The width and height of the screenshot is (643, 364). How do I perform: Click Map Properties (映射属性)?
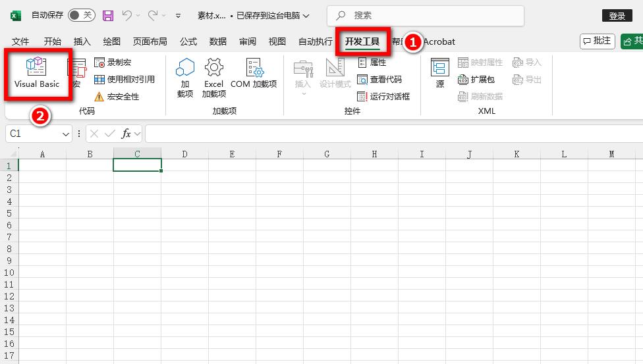[480, 63]
